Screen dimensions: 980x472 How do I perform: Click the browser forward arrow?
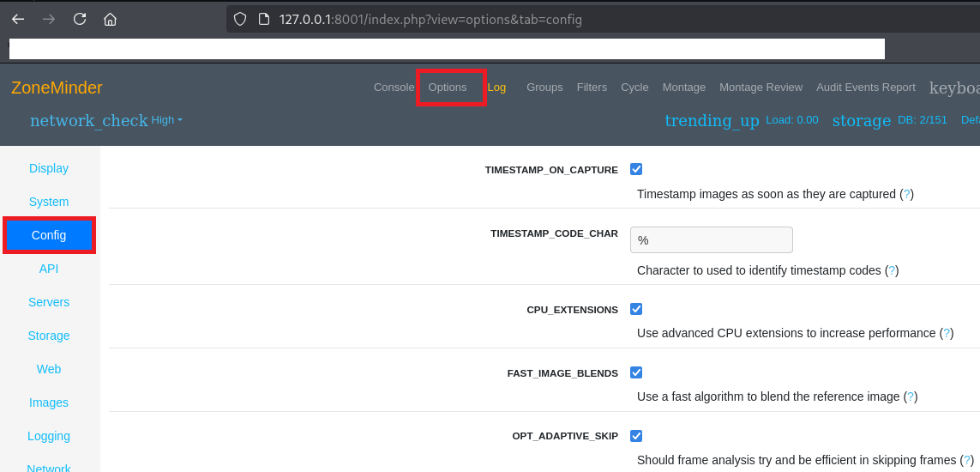coord(49,19)
